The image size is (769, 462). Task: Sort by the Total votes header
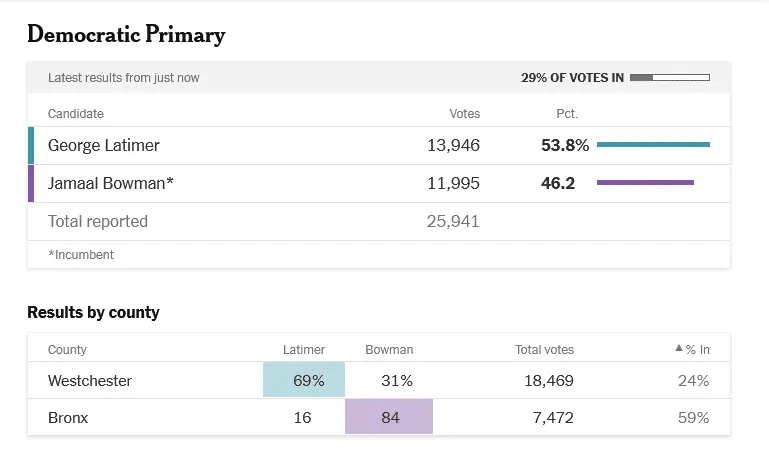[x=544, y=350]
